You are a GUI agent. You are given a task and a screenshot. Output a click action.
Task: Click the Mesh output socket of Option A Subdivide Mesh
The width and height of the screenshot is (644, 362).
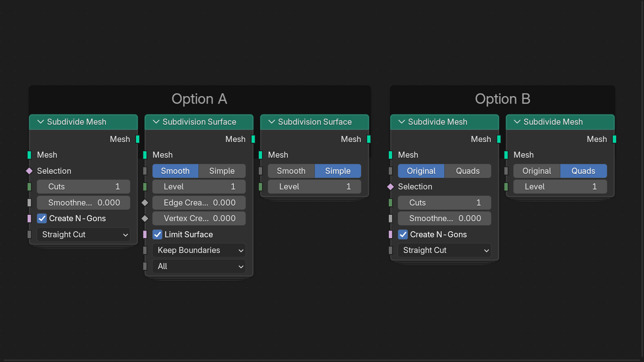(x=138, y=139)
